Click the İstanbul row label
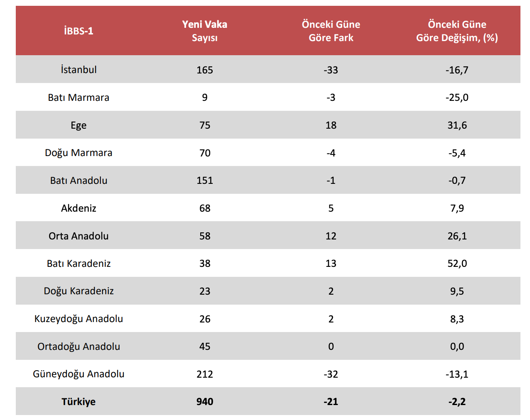Viewport: 530px width, 420px height. coord(79,70)
